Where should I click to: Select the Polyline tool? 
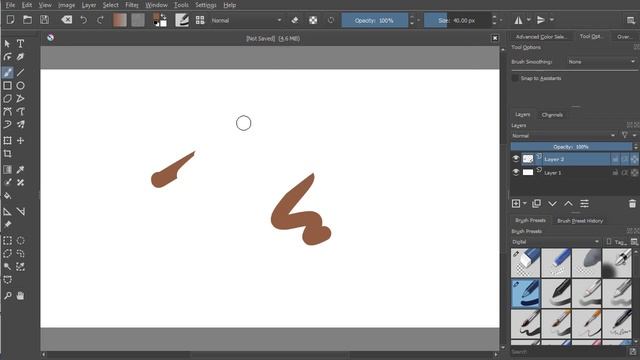20,99
